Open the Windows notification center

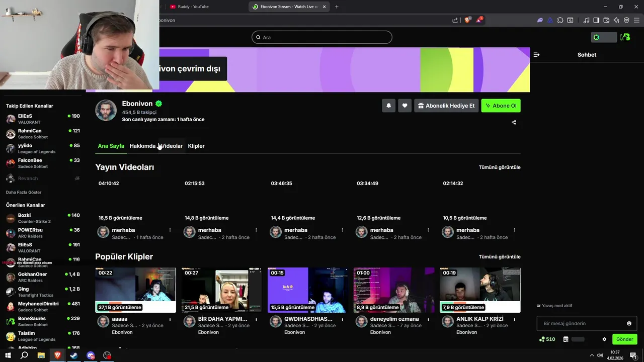click(633, 355)
